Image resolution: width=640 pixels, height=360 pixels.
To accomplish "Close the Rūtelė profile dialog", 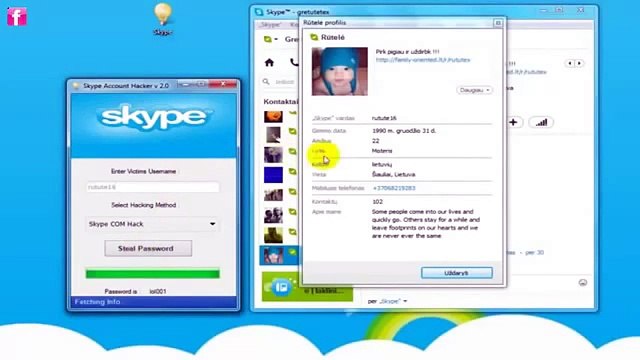I will point(457,273).
